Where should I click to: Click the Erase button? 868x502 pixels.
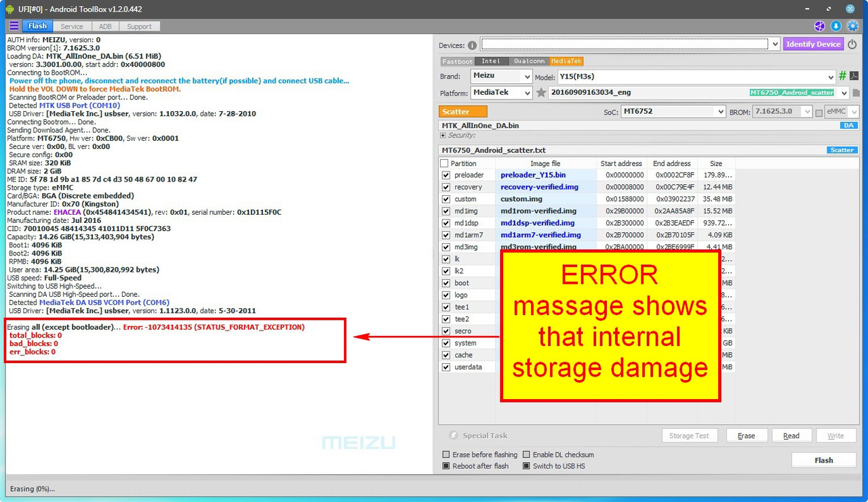coord(747,436)
